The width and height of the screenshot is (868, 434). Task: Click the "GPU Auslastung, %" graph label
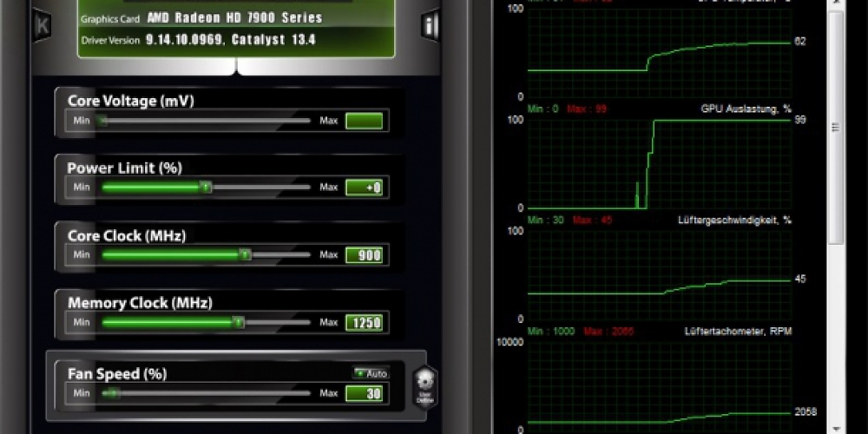point(746,109)
